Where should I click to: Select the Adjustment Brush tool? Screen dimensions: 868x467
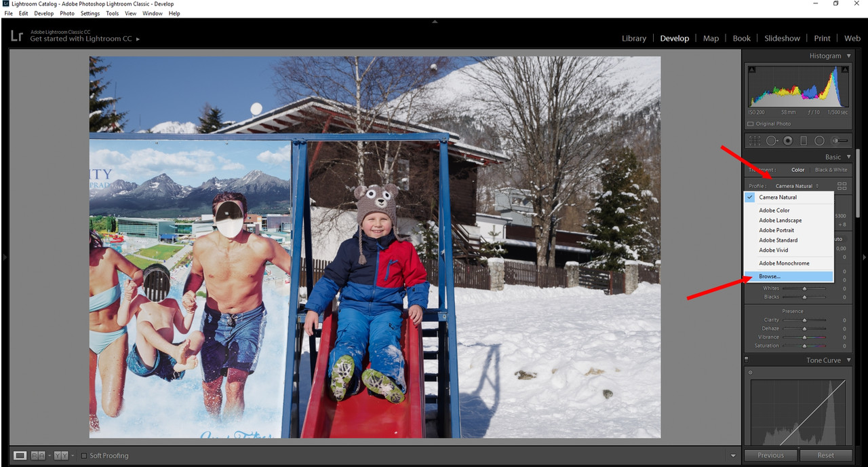[x=840, y=141]
